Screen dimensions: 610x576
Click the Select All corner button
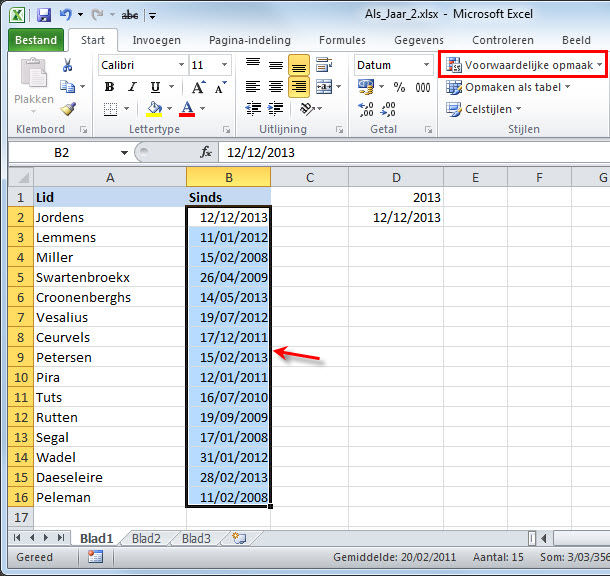(21, 177)
